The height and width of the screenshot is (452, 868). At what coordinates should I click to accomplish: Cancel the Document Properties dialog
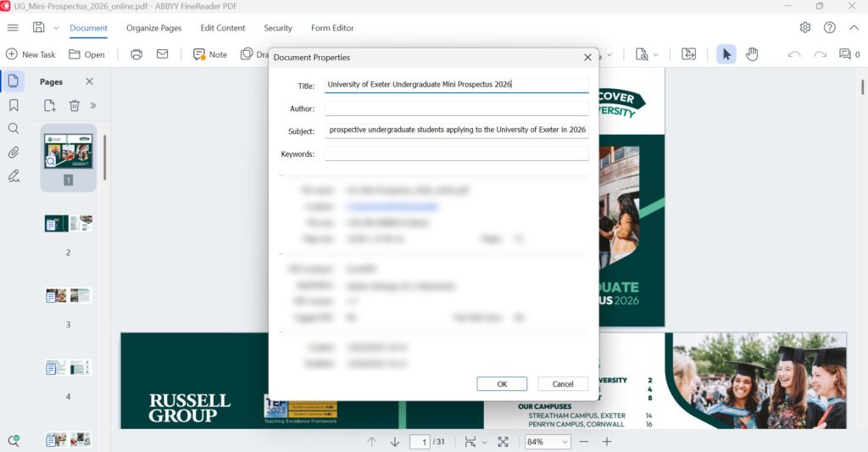click(x=563, y=384)
